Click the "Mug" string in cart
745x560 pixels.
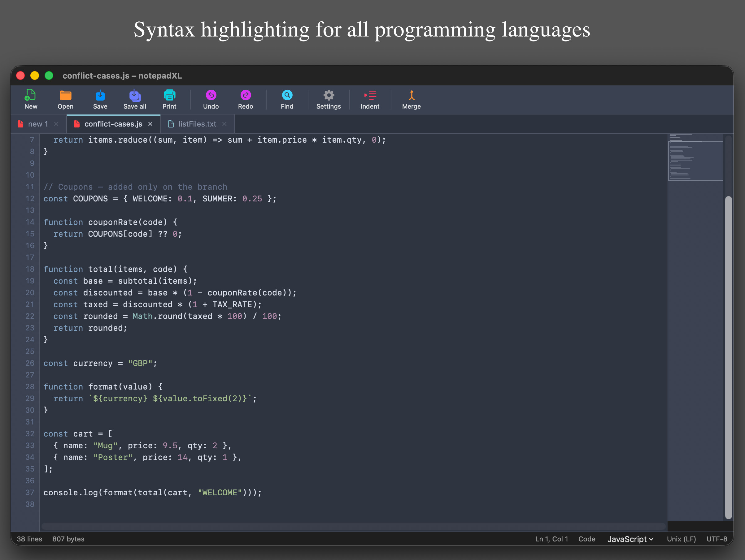[x=105, y=446]
